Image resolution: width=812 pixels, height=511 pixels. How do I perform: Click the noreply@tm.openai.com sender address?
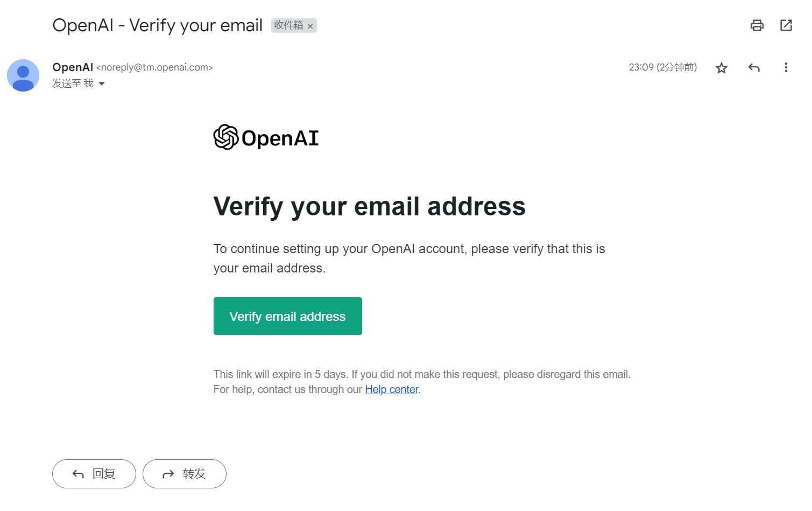(x=154, y=67)
